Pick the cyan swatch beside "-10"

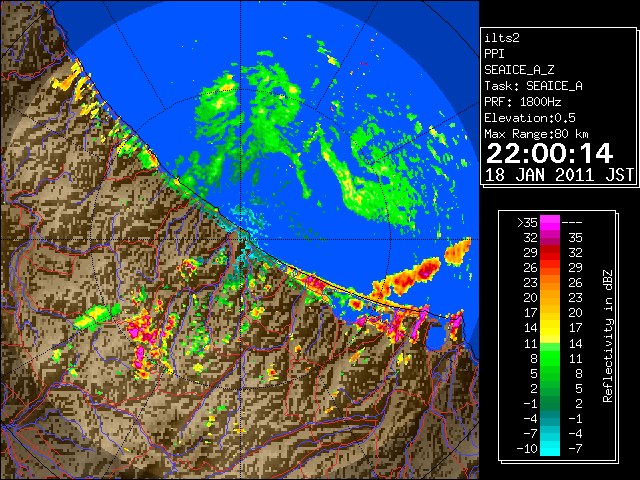[x=550, y=449]
